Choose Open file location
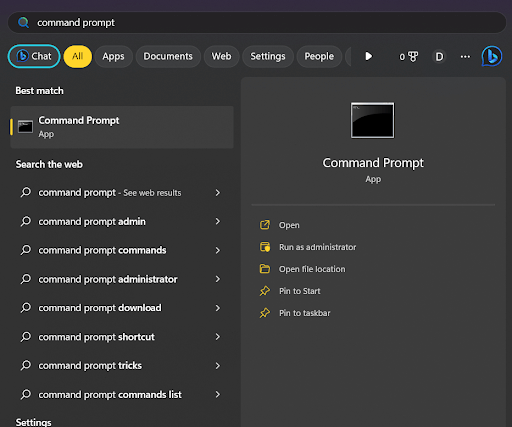Viewport: 512px width, 427px height. point(312,269)
